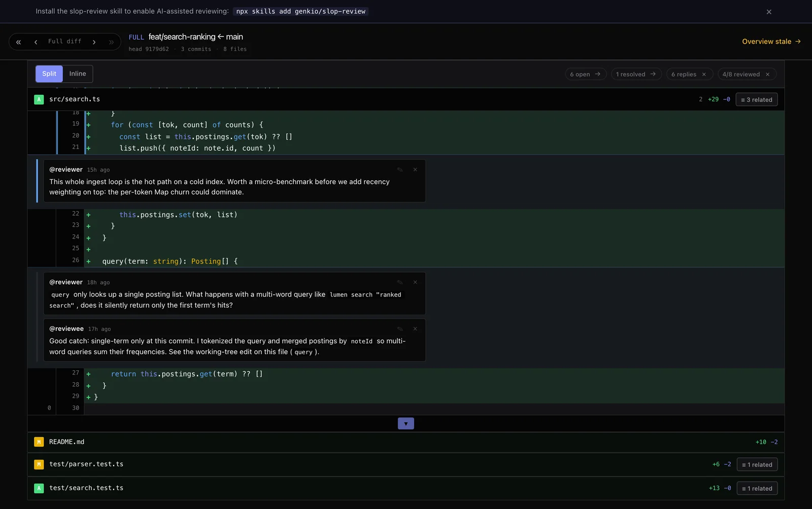Clear the 4/8 reviewed filter chip
This screenshot has height=509, width=812.
click(767, 75)
